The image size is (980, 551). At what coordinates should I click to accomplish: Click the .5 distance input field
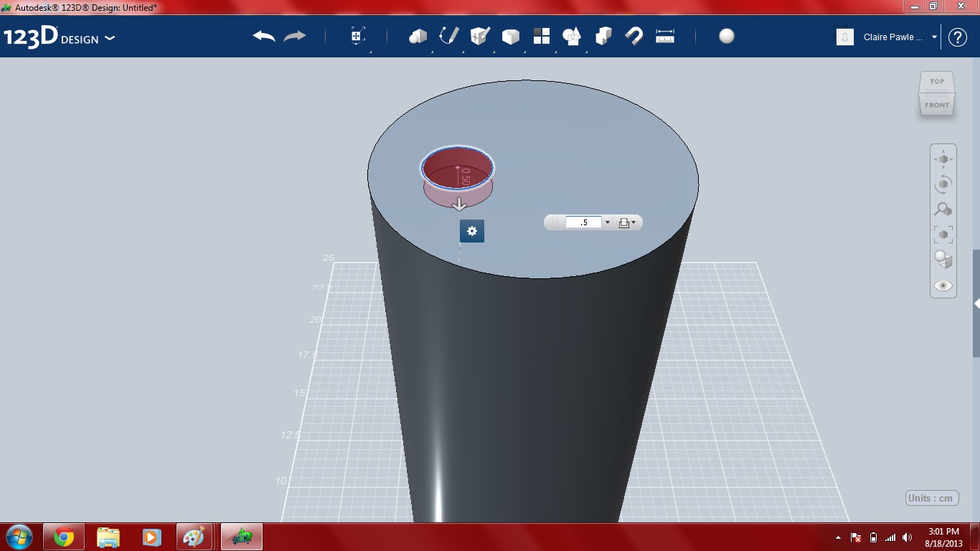pyautogui.click(x=584, y=222)
